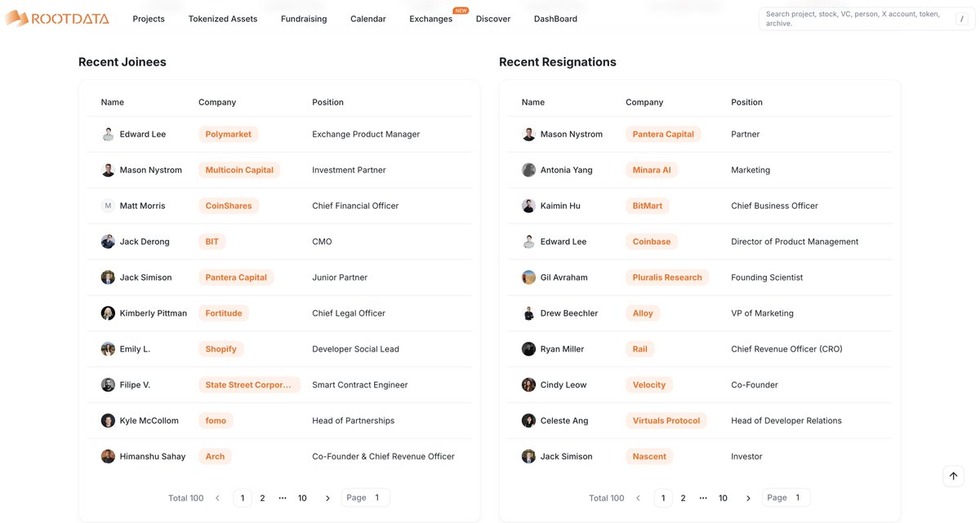
Task: Click Mason Nystrom's avatar in Recent Joinees
Action: click(x=108, y=171)
